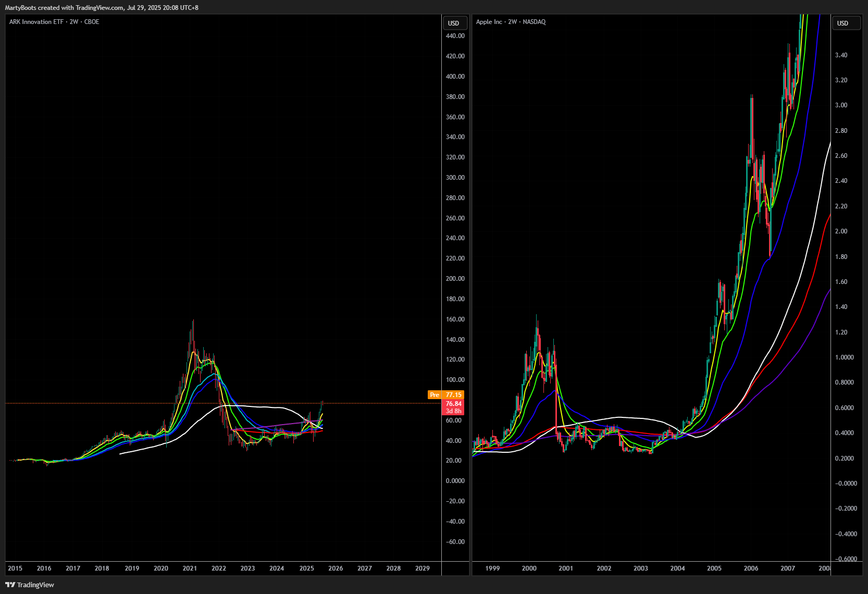Click 1.40 on the Apple price axis
Image resolution: width=868 pixels, height=594 pixels.
coord(841,307)
